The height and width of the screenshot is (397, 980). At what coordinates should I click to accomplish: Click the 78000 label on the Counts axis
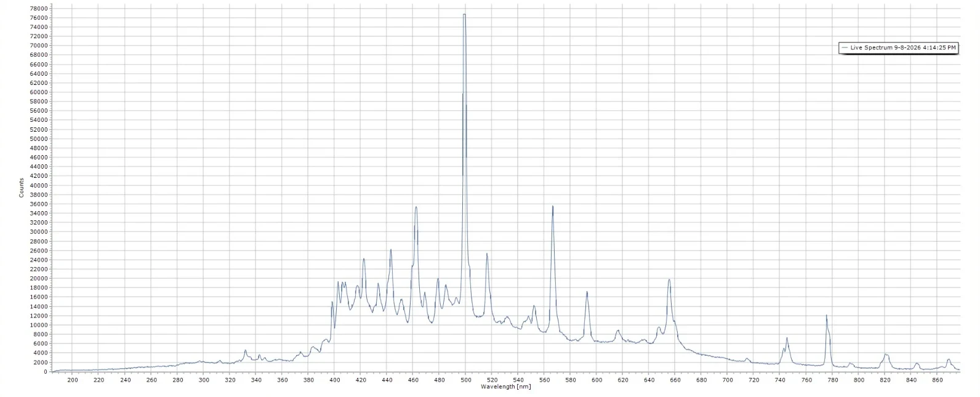tap(39, 9)
